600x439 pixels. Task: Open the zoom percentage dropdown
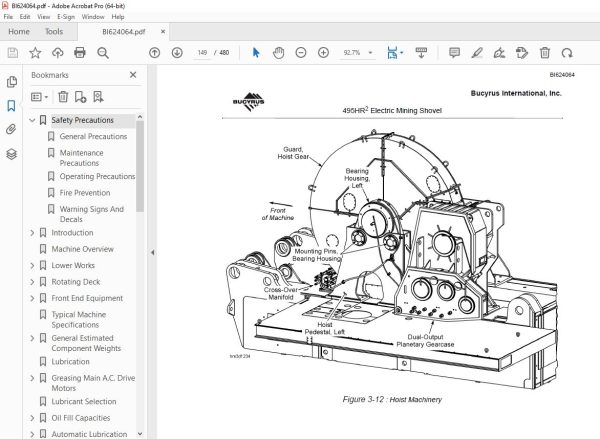pos(370,52)
